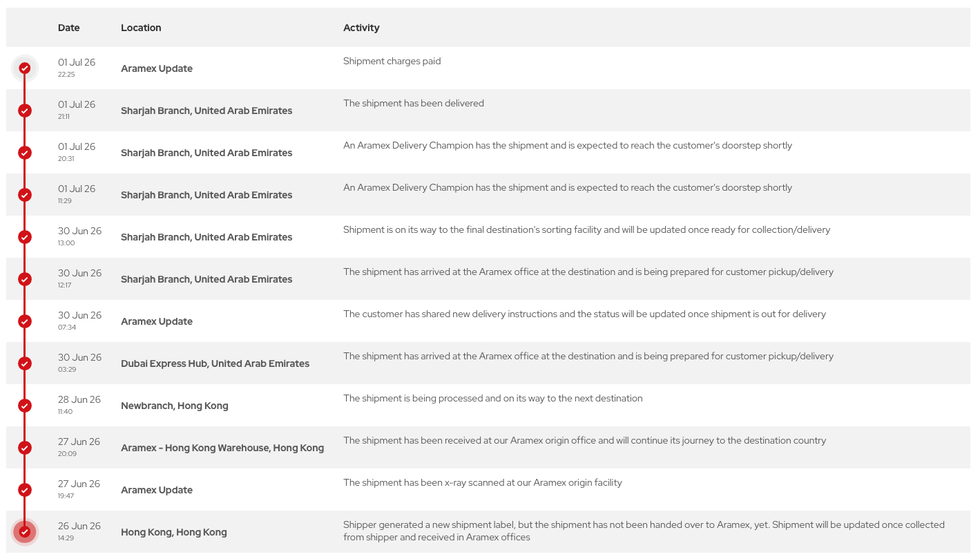The image size is (980, 559).
Task: Click the checkmark for Hong Kong Warehouse entry
Action: [x=25, y=448]
